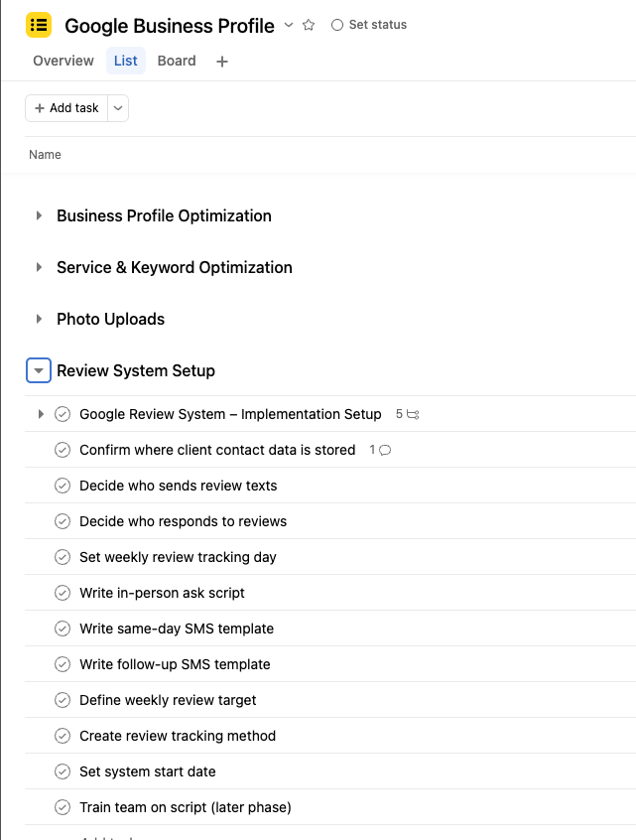The height and width of the screenshot is (840, 636).
Task: Open task Google Review System – Implementation Setup
Action: pyautogui.click(x=230, y=414)
